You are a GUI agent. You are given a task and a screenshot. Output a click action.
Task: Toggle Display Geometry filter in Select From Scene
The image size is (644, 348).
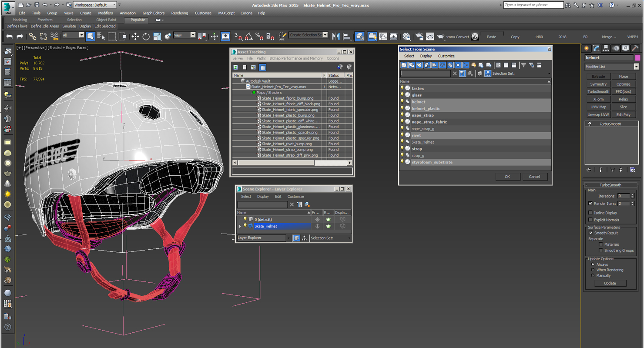pyautogui.click(x=404, y=65)
